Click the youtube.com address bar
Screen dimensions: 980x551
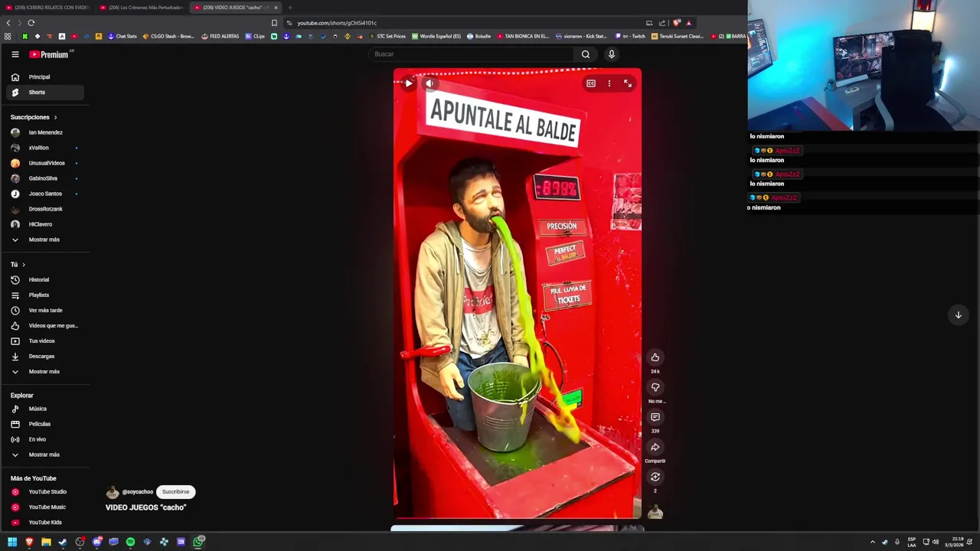463,23
